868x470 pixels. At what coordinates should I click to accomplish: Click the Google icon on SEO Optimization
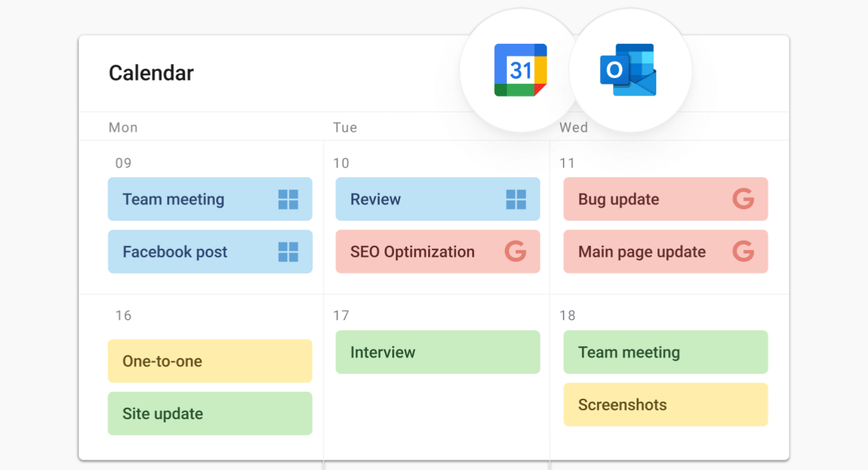pyautogui.click(x=515, y=252)
